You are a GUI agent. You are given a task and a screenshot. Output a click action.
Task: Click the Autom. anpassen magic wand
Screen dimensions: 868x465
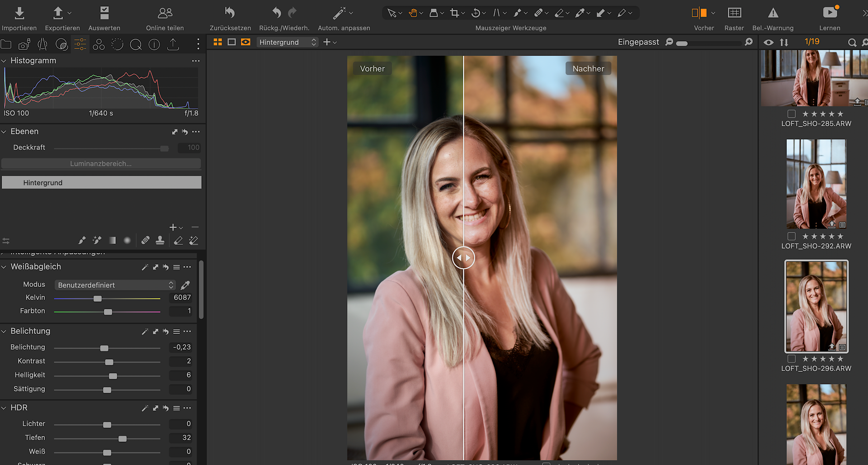tap(339, 13)
